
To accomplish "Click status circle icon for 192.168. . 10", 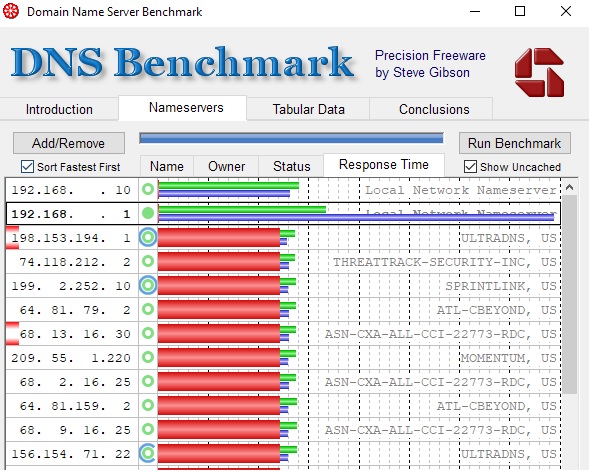I will pos(148,189).
